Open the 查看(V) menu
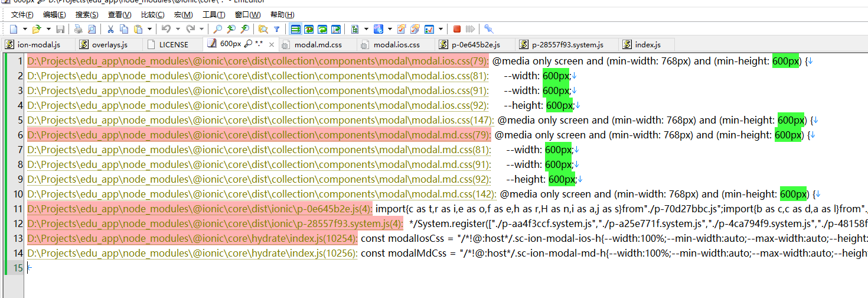This screenshot has height=298, width=868. pyautogui.click(x=120, y=15)
